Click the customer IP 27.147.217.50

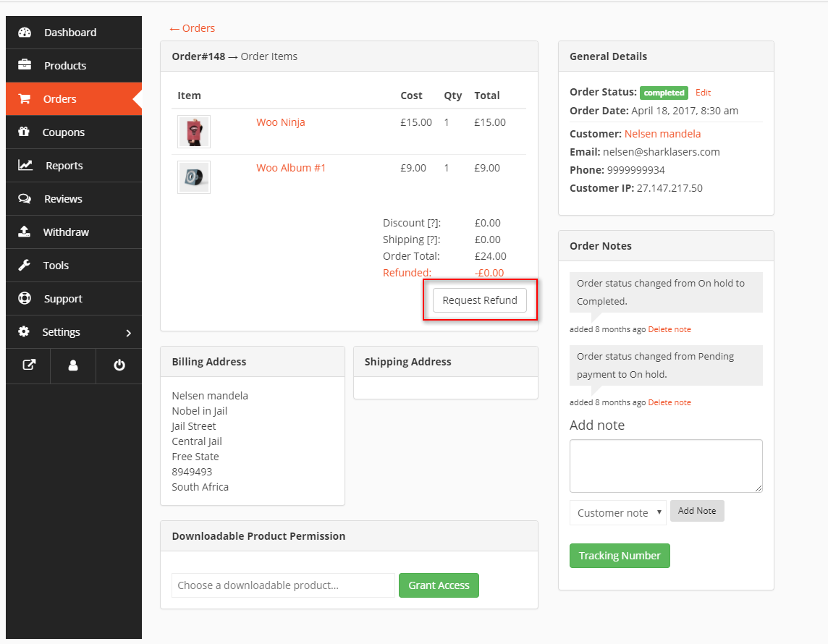(669, 188)
